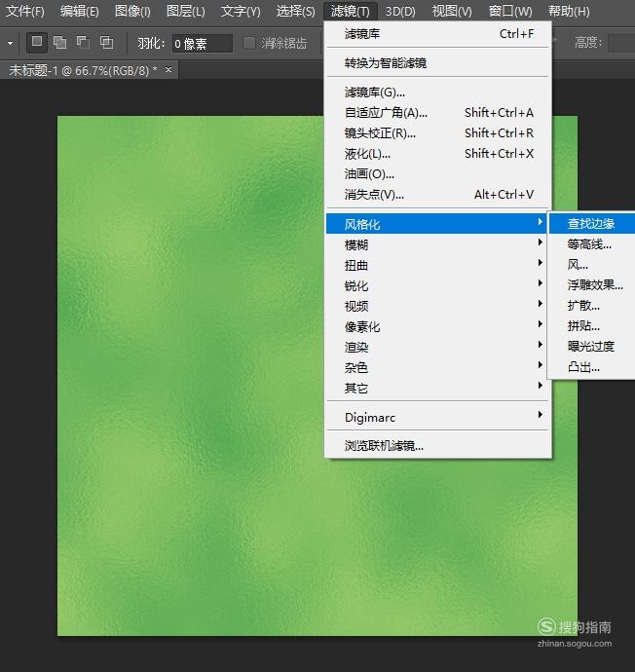Choose 拼贴... filter
This screenshot has height=672, width=635.
[x=592, y=326]
